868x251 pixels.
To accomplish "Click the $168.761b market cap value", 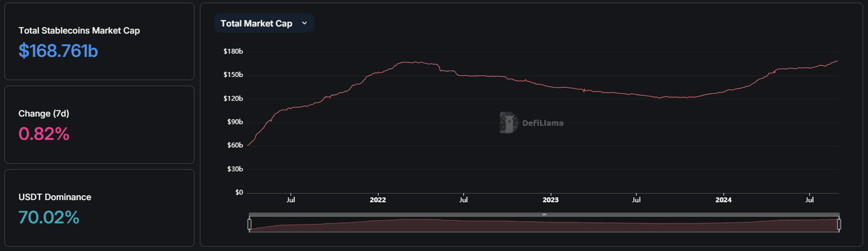I will click(58, 51).
